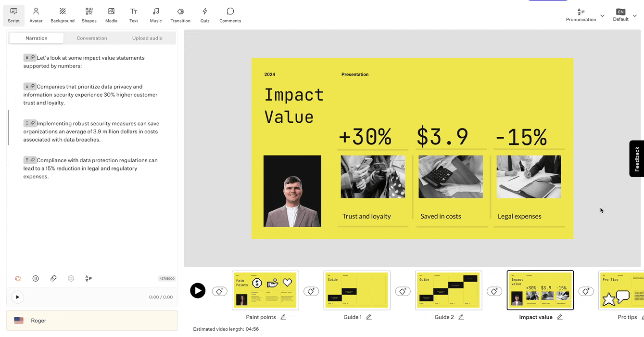Select the Music tool

155,15
